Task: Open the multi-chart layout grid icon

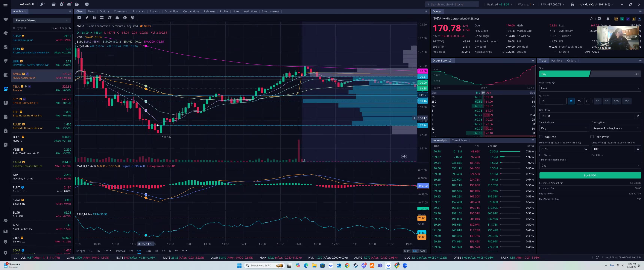Action: (x=102, y=18)
